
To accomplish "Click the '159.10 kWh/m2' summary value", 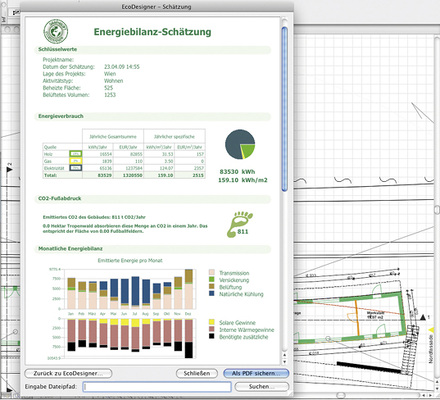I will (243, 180).
